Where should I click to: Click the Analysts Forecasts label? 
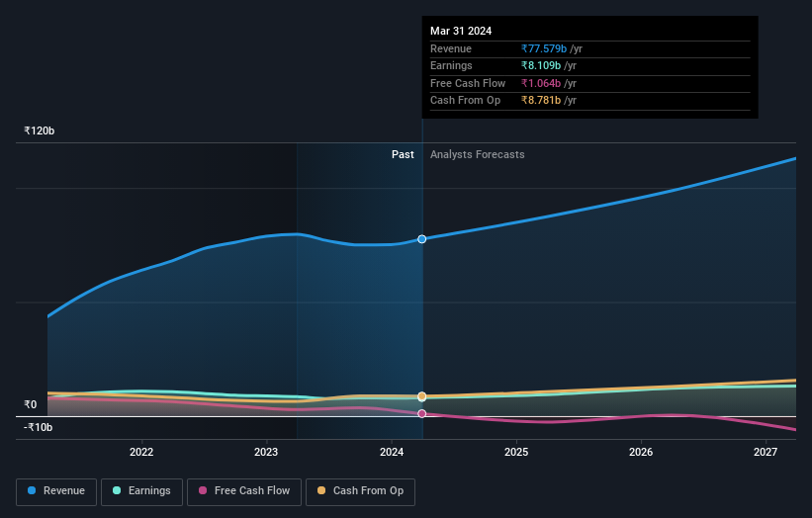click(x=478, y=155)
